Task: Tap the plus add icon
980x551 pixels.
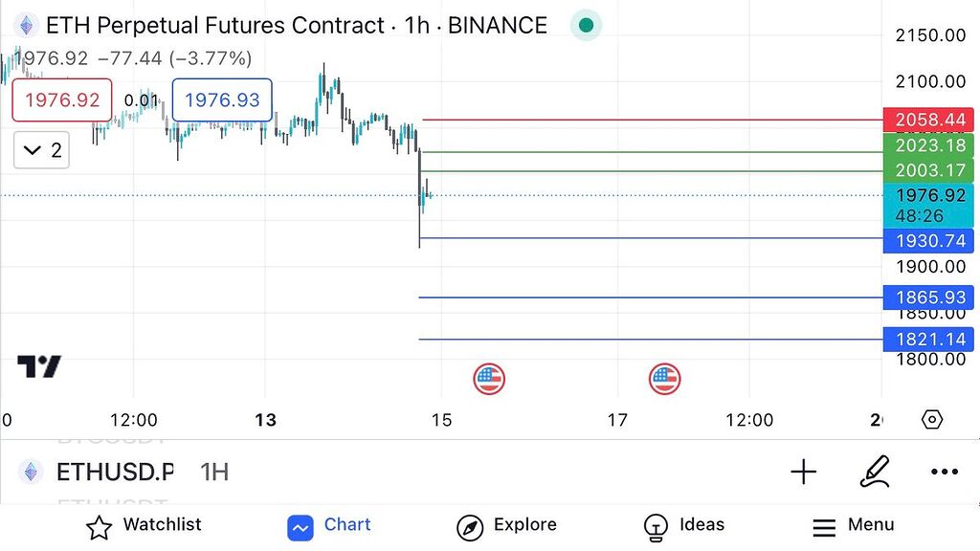Action: pyautogui.click(x=803, y=471)
